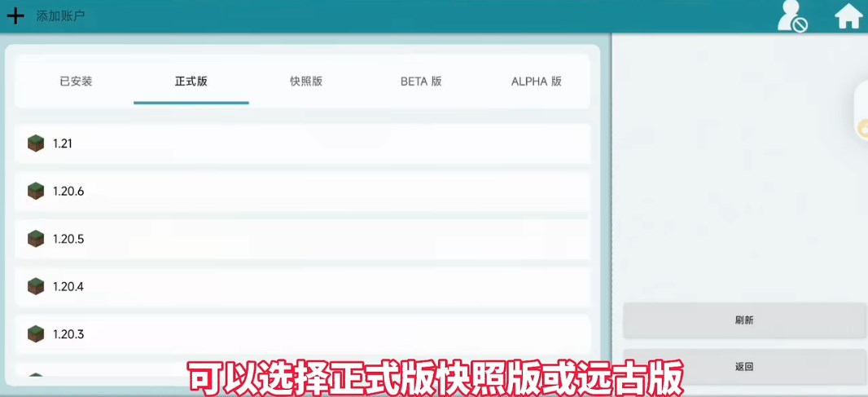
Task: Open the ALPHA 版 tab
Action: (537, 82)
